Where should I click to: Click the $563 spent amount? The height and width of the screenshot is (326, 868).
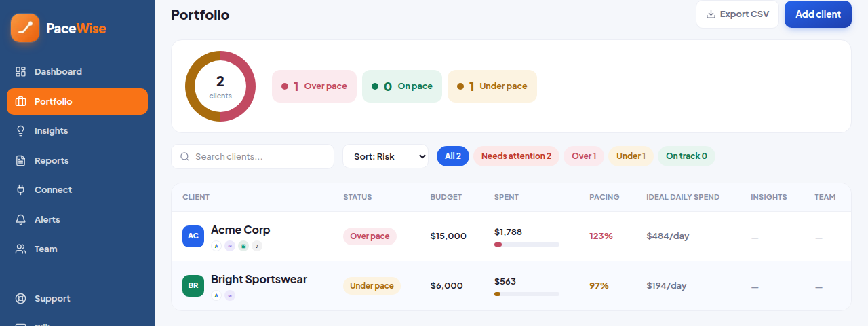[505, 281]
